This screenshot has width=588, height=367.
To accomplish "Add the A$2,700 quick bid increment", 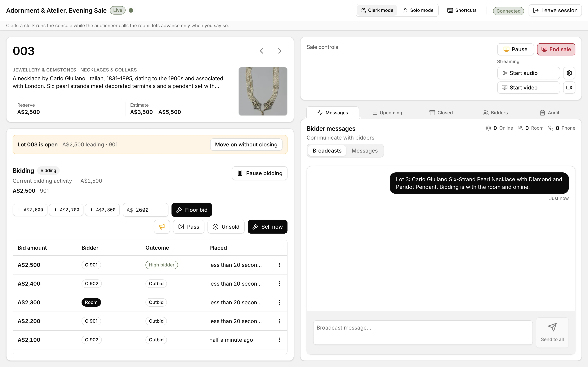I will 66,210.
